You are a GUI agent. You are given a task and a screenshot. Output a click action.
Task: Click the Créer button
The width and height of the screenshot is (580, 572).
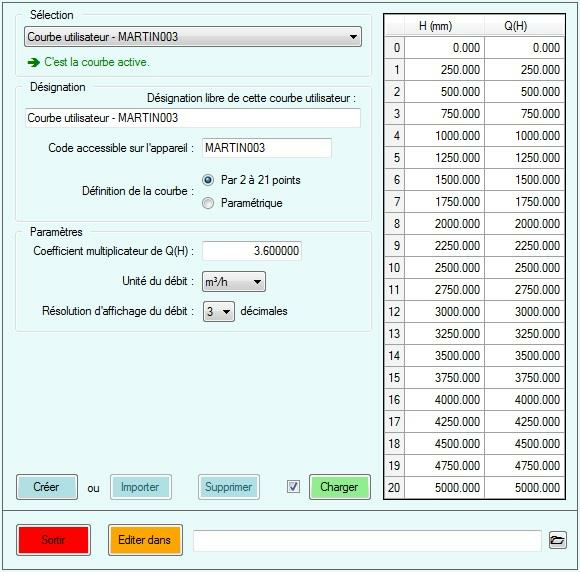click(47, 487)
